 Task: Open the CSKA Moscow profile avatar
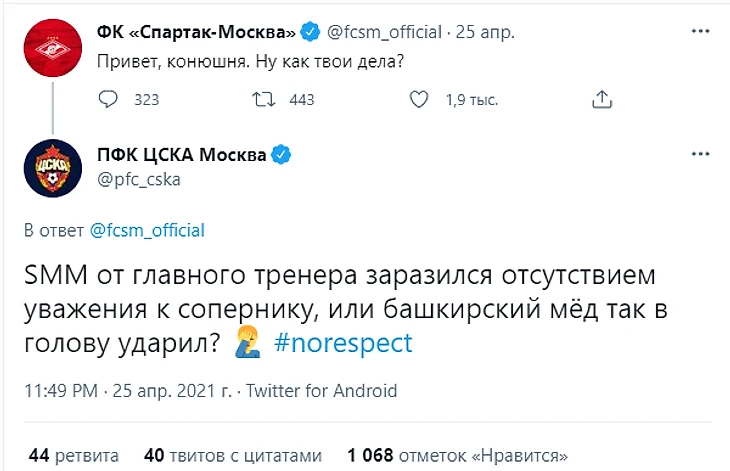53,167
